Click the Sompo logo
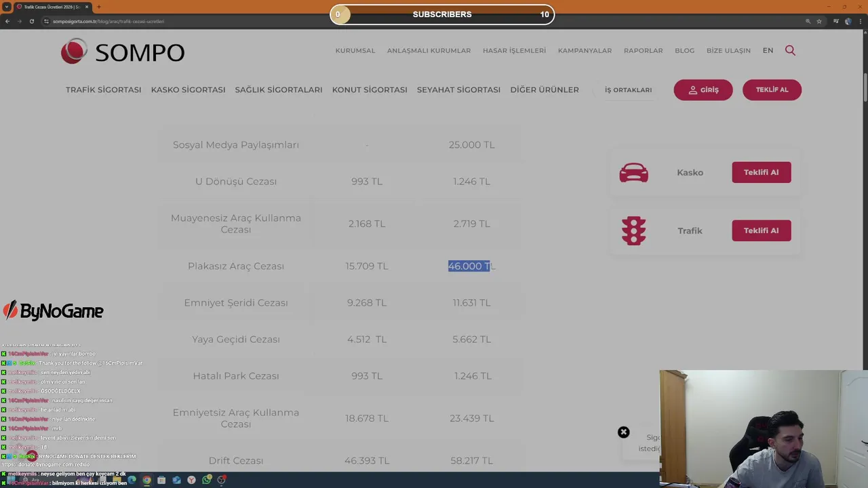The width and height of the screenshot is (868, 488). pyautogui.click(x=123, y=52)
